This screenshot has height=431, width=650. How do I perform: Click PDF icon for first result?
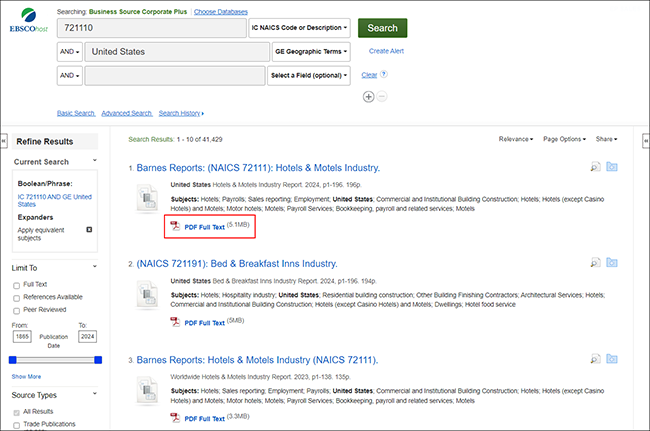click(175, 226)
